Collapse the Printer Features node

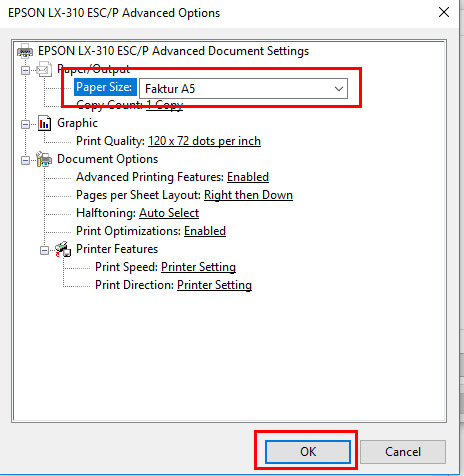click(x=44, y=250)
